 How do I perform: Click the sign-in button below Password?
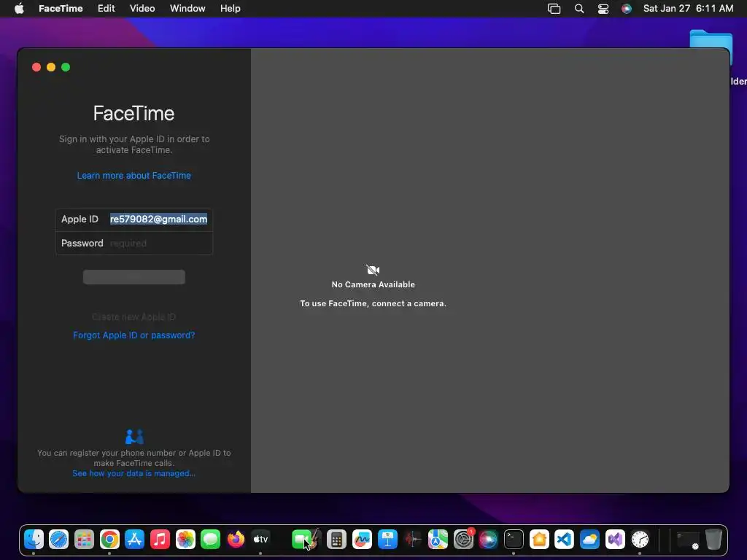pos(134,277)
